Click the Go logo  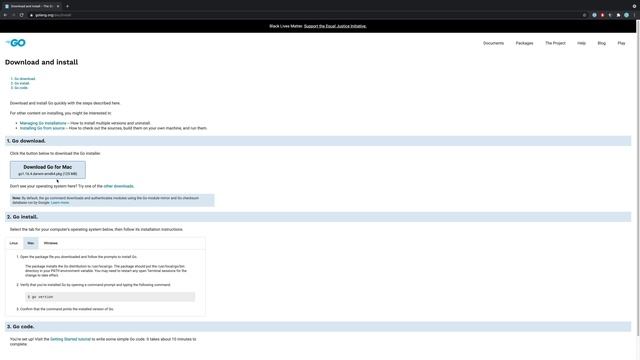click(16, 43)
